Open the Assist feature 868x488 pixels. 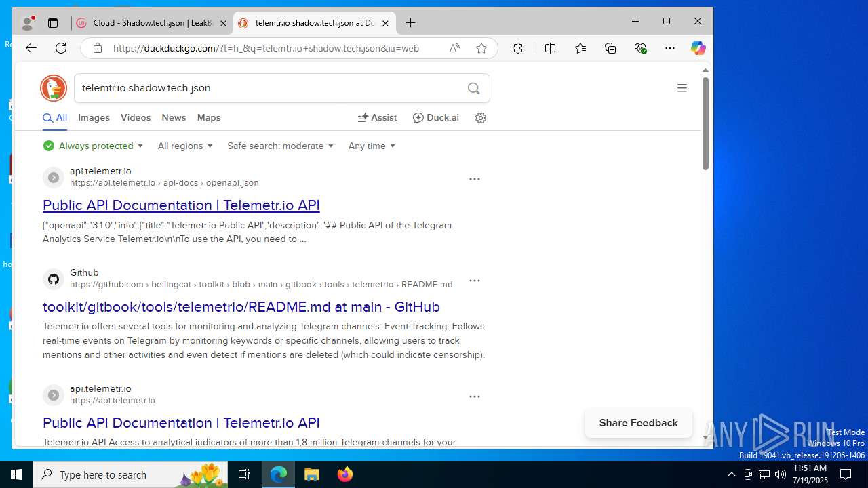377,117
